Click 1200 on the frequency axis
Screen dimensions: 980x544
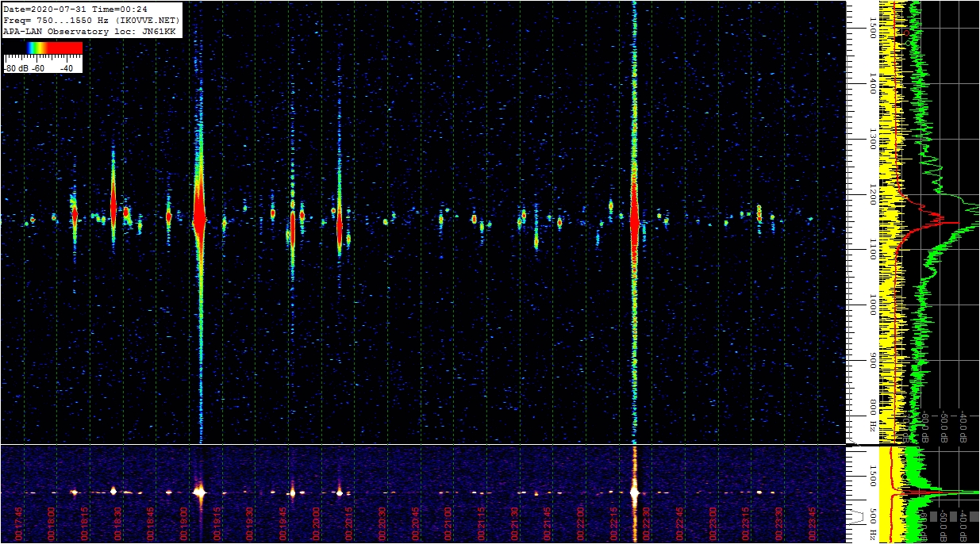(x=872, y=196)
